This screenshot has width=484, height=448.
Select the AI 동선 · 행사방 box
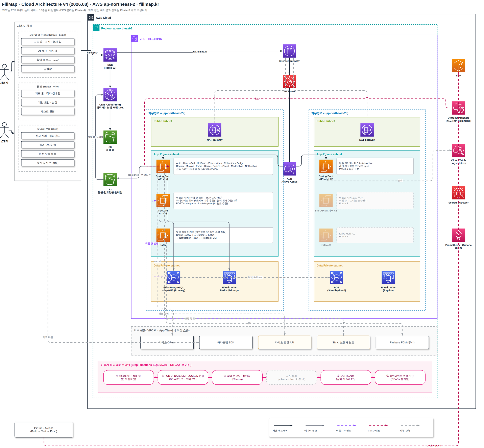(48, 51)
